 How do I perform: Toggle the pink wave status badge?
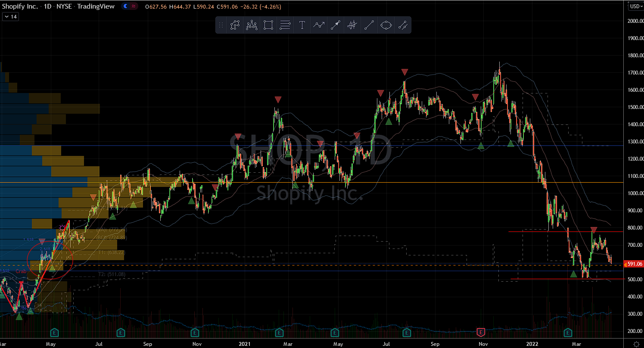point(134,6)
